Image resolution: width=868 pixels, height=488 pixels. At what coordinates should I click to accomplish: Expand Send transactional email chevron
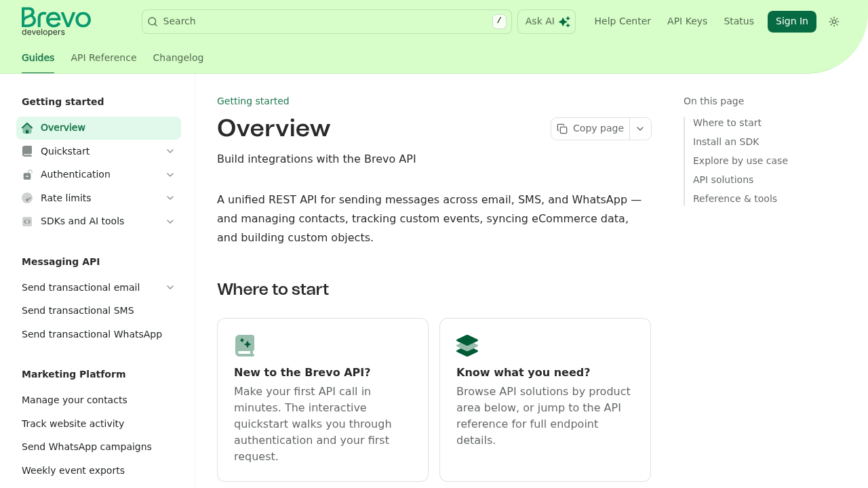[x=170, y=287]
